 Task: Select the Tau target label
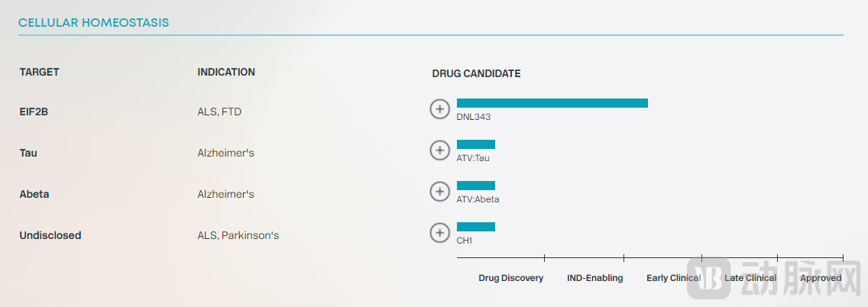28,153
